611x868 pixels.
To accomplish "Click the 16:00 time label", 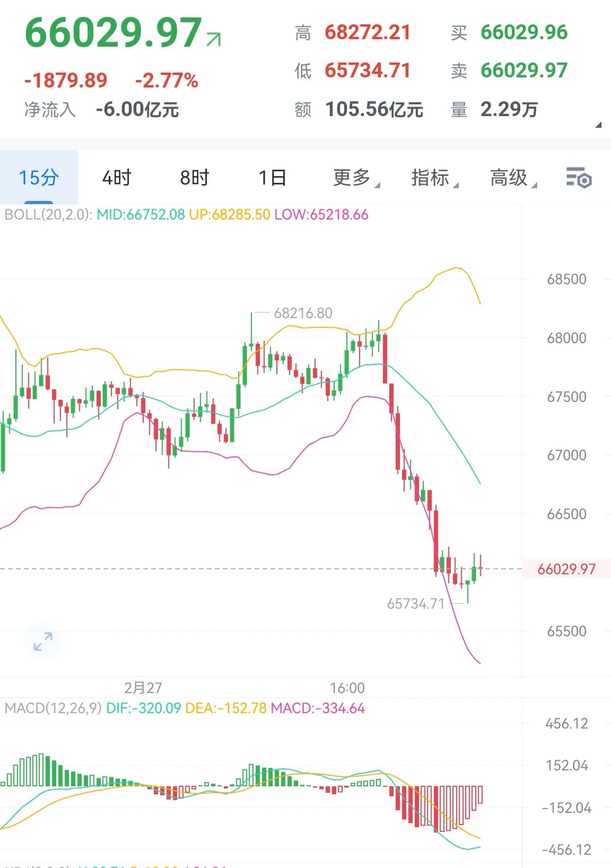I will pyautogui.click(x=347, y=688).
